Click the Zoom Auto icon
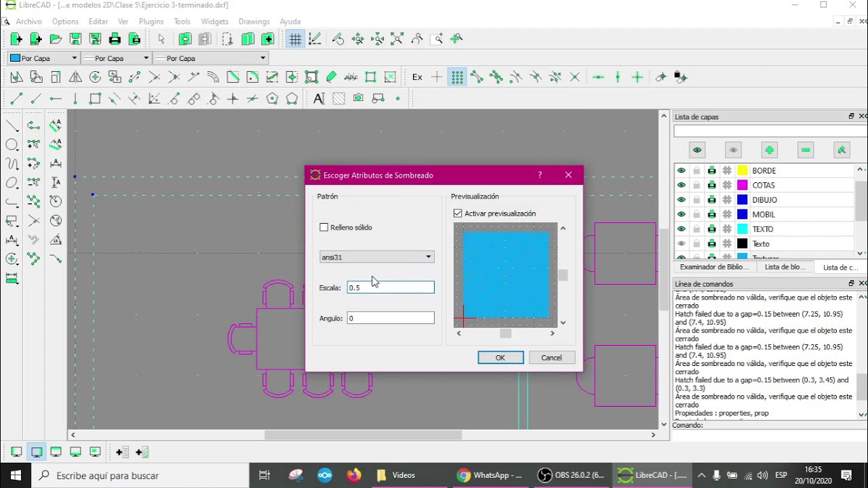Screen dimensions: 868x488 click(x=397, y=39)
